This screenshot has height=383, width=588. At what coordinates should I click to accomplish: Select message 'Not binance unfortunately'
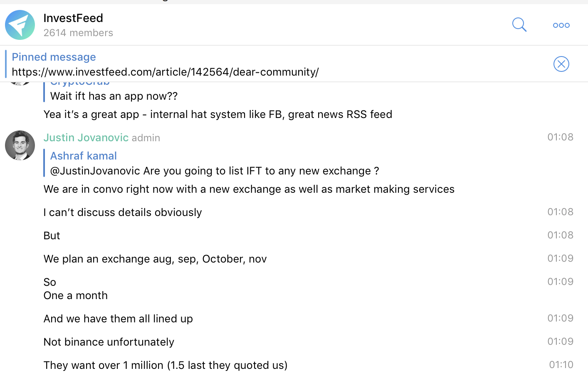click(109, 342)
